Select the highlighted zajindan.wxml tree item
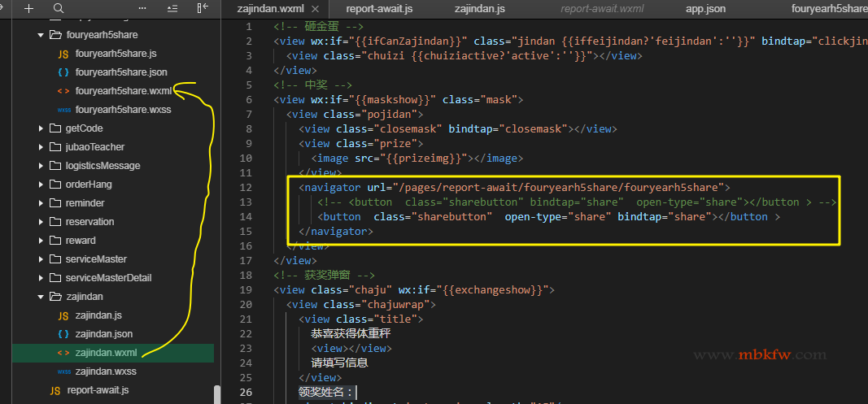Image resolution: width=868 pixels, height=404 pixels. pos(106,353)
